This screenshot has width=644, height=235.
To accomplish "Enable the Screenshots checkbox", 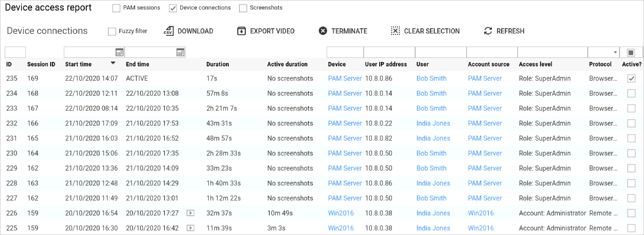I will coord(243,8).
